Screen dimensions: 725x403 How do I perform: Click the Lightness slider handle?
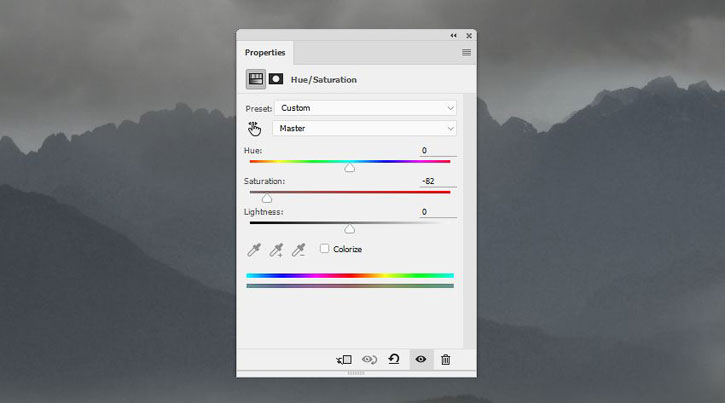coord(350,229)
